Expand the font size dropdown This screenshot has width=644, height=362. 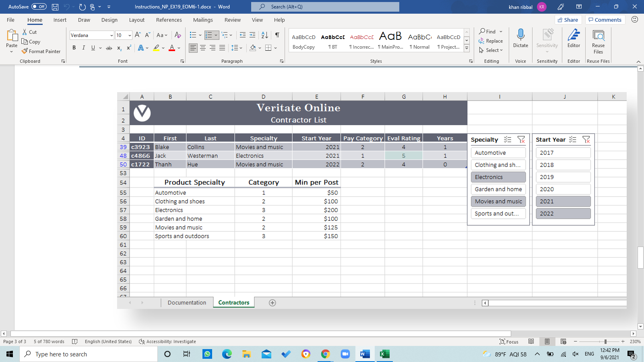130,35
